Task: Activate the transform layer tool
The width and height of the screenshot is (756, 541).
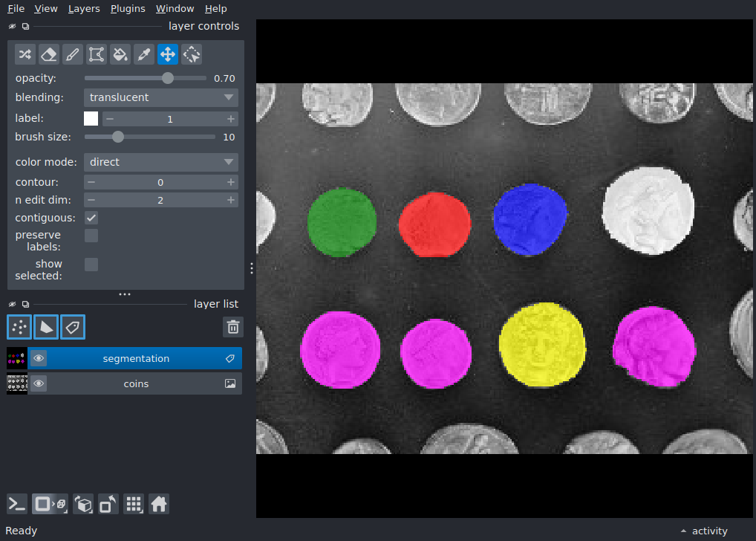Action: (192, 54)
